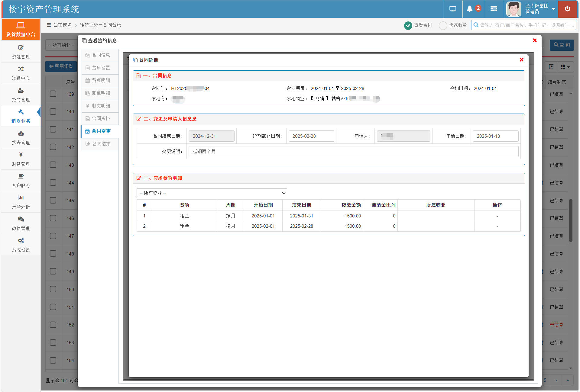Screen dimensions: 580x392
Task: Click the background table vertical scrollbar
Action: (x=571, y=220)
